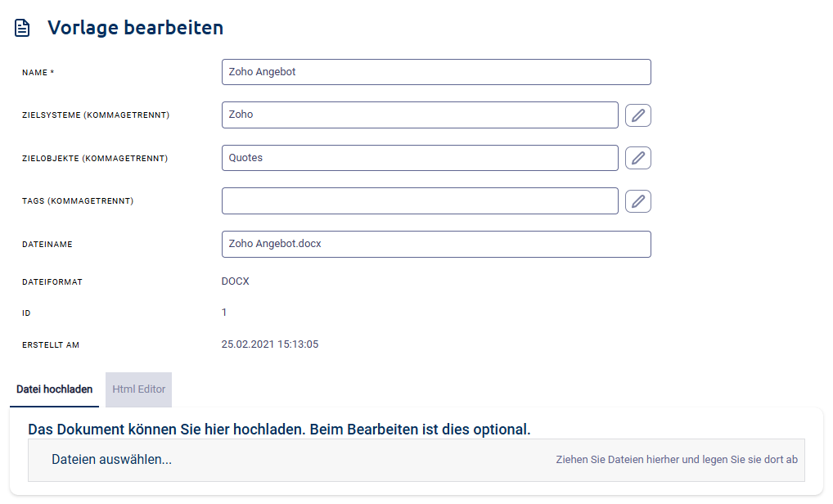Select the Datei hochladen tab
The image size is (833, 504).
pos(54,389)
